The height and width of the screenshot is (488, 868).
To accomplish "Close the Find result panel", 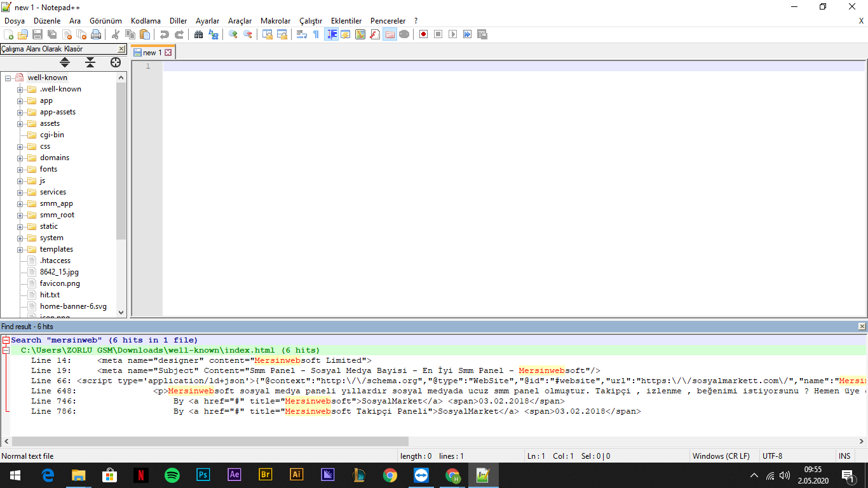I will click(862, 327).
